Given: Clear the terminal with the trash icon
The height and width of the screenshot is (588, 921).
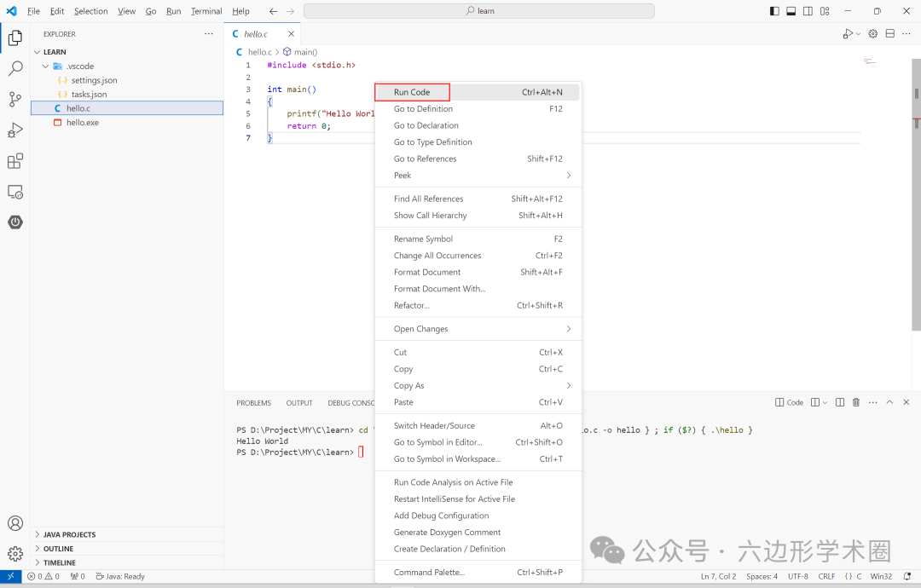Looking at the screenshot, I should [x=856, y=401].
